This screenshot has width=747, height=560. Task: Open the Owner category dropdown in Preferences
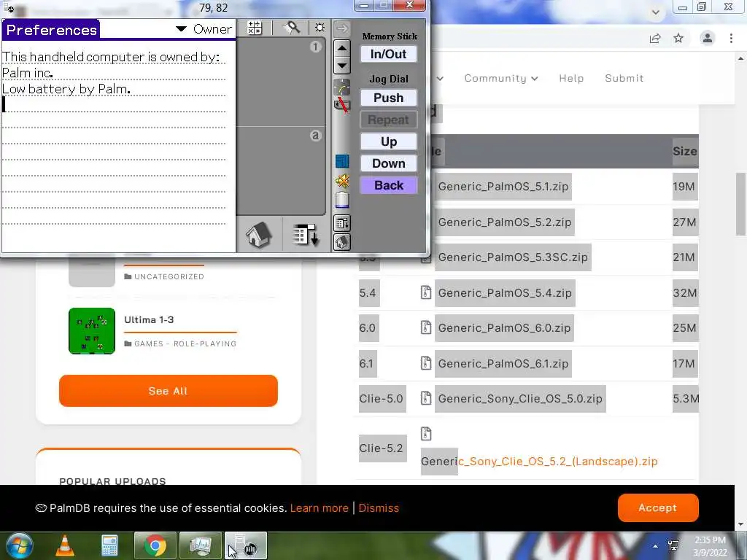[x=204, y=29]
